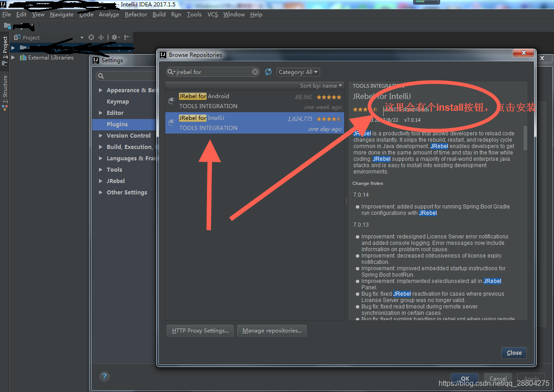Click the project folder icon in navigation bar
Viewport: 554px width, 392px height.
[x=7, y=26]
